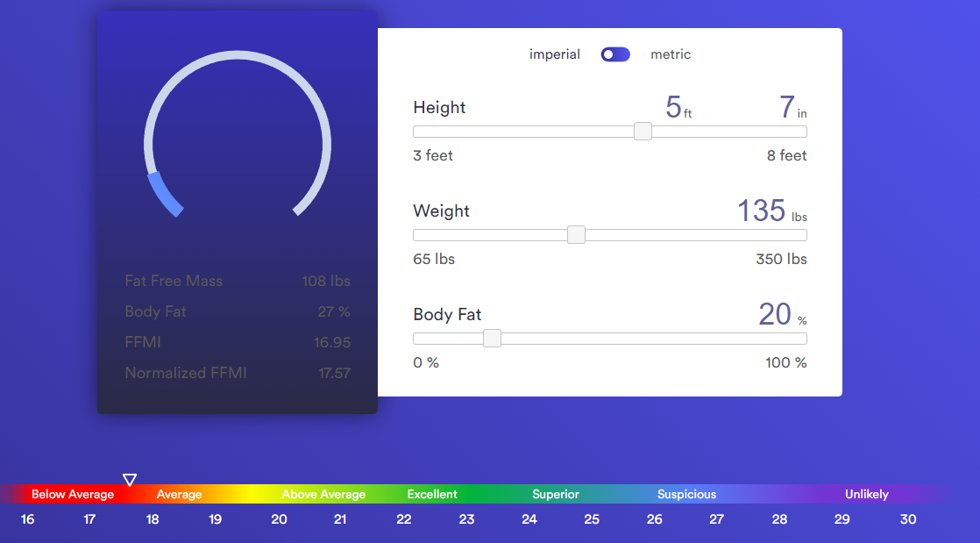
Task: Click the number 25 on the scale
Action: click(x=592, y=519)
